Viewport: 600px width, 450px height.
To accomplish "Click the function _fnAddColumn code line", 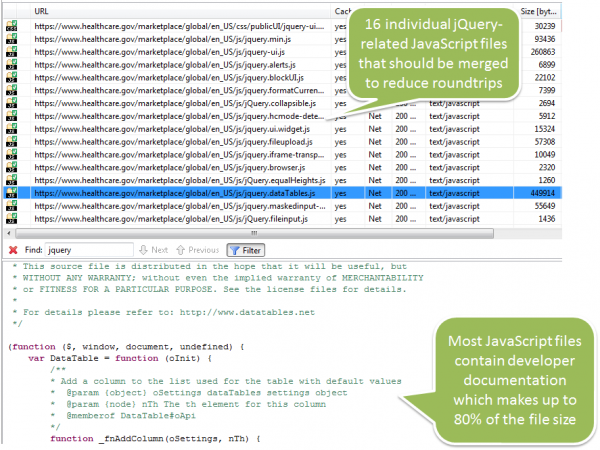I will [x=155, y=439].
